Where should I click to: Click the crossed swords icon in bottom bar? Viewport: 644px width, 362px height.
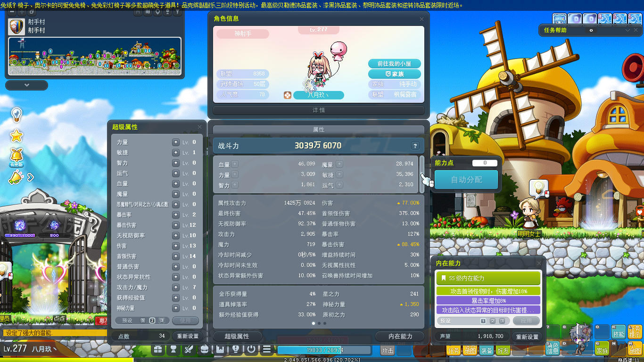pos(189,350)
